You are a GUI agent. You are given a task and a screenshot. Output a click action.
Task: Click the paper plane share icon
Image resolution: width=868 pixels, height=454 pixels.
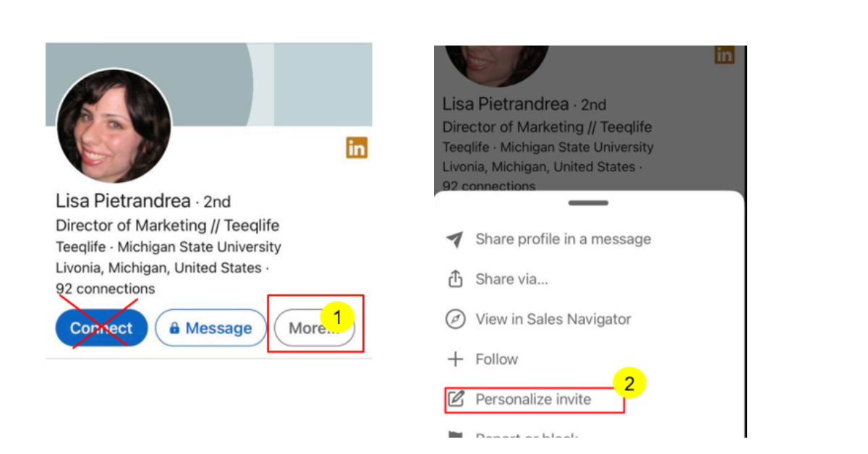(455, 239)
